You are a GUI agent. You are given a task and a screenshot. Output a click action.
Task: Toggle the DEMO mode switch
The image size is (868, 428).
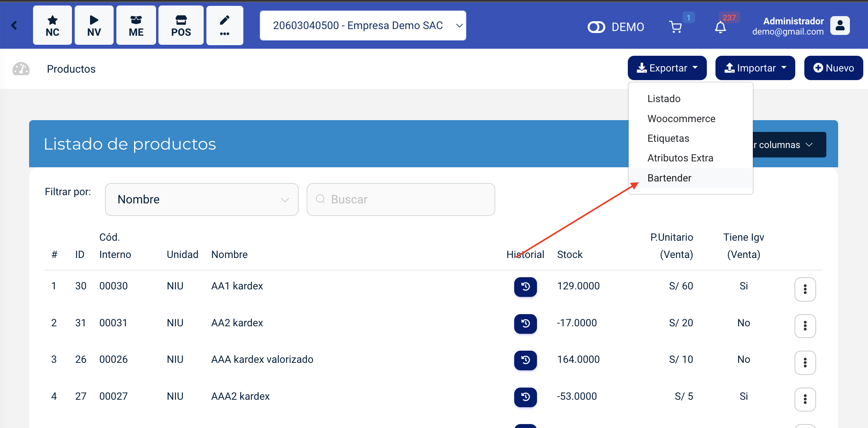tap(596, 27)
